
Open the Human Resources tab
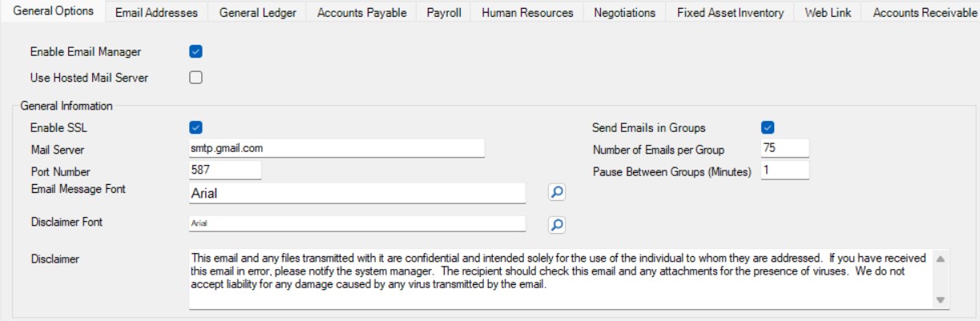[x=527, y=13]
